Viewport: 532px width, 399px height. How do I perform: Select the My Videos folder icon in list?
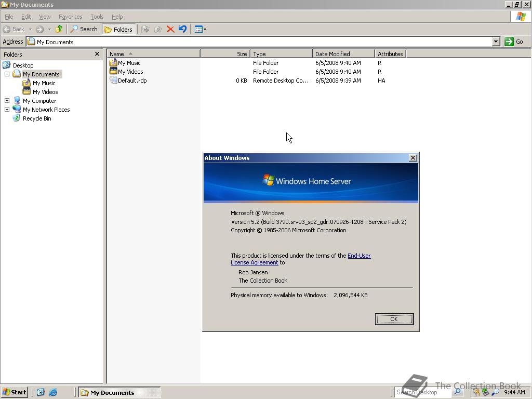113,71
